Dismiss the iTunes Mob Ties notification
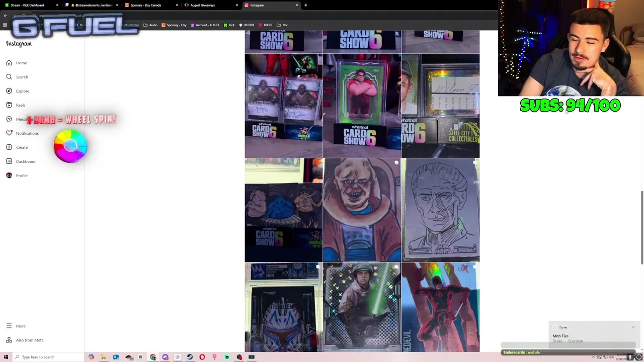The image size is (644, 362). click(633, 328)
